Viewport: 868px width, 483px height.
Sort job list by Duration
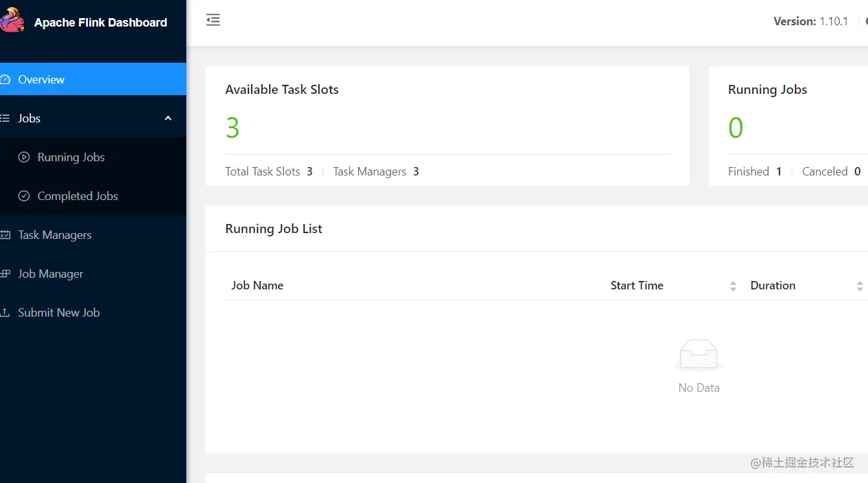(860, 286)
